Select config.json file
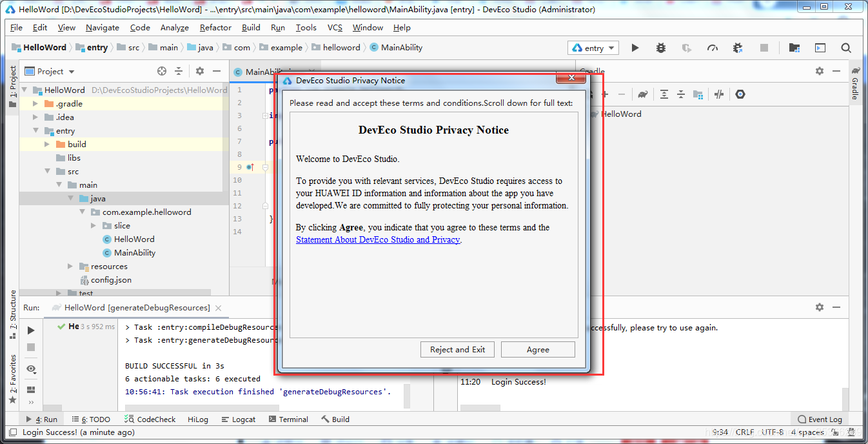The width and height of the screenshot is (868, 444). 111,279
